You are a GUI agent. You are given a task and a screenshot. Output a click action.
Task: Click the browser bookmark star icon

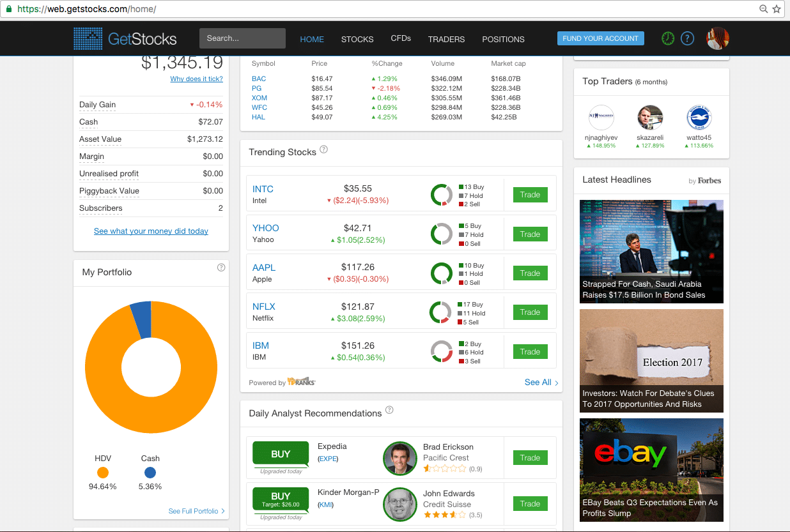click(777, 9)
